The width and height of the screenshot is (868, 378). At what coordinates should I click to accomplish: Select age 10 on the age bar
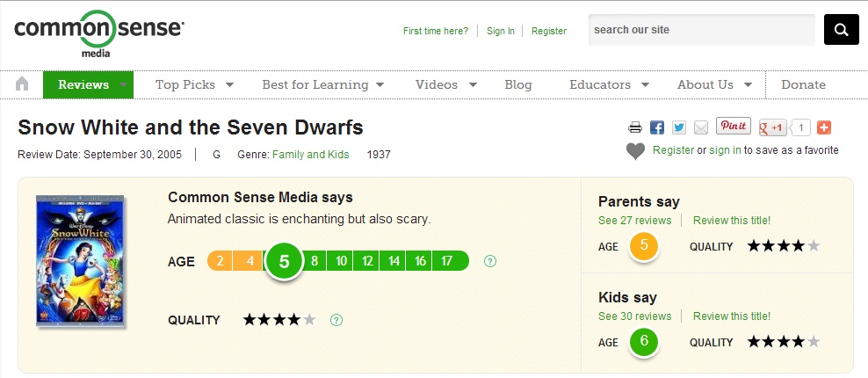(x=341, y=260)
